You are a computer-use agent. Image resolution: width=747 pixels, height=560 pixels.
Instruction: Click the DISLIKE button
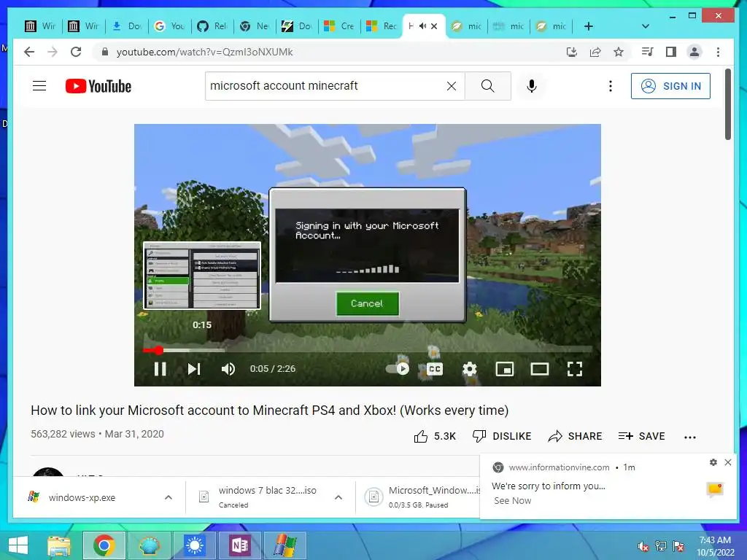[502, 436]
